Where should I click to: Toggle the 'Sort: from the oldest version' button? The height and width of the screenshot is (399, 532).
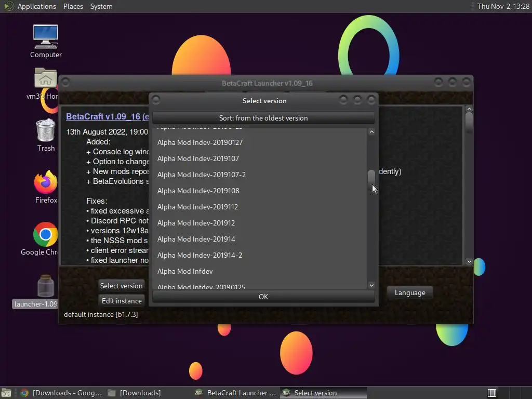click(x=263, y=118)
